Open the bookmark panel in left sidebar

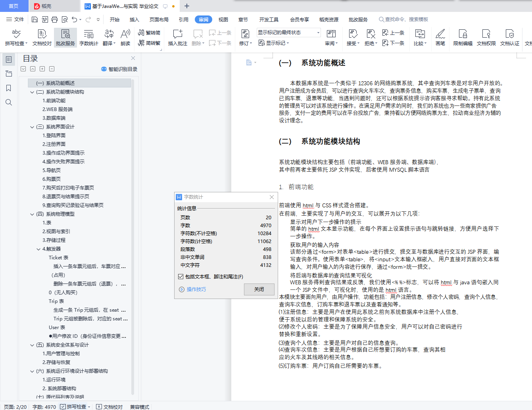(9, 88)
